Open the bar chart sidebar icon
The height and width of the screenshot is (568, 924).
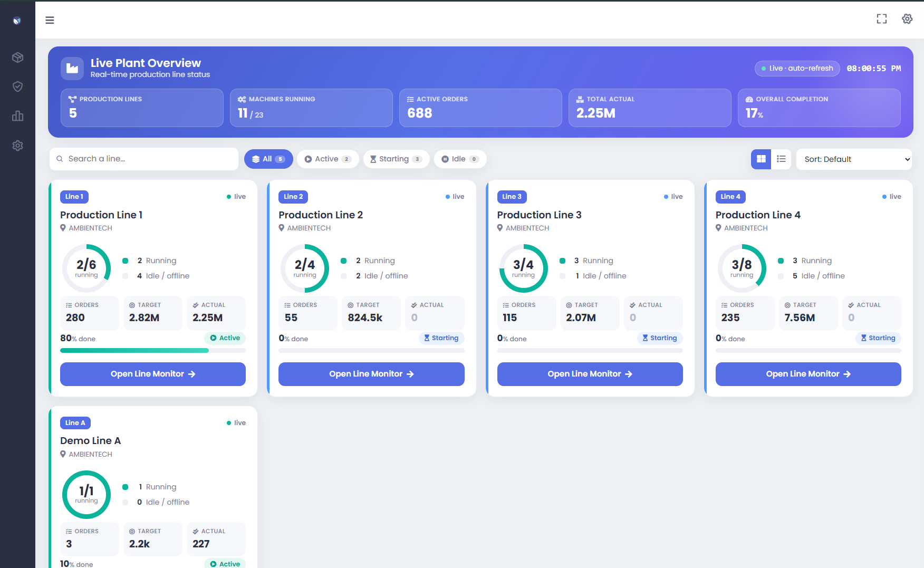point(17,116)
